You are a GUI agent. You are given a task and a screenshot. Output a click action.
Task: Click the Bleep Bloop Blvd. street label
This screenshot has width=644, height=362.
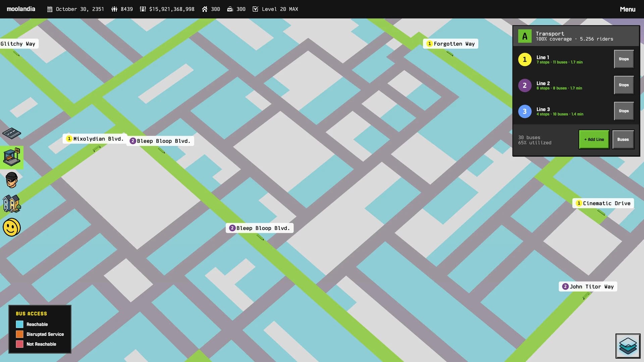(164, 141)
